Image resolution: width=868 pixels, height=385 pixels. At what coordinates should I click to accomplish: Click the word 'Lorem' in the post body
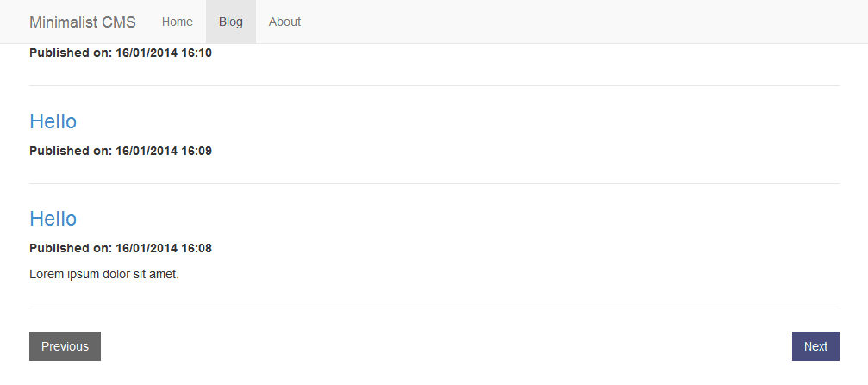point(47,275)
